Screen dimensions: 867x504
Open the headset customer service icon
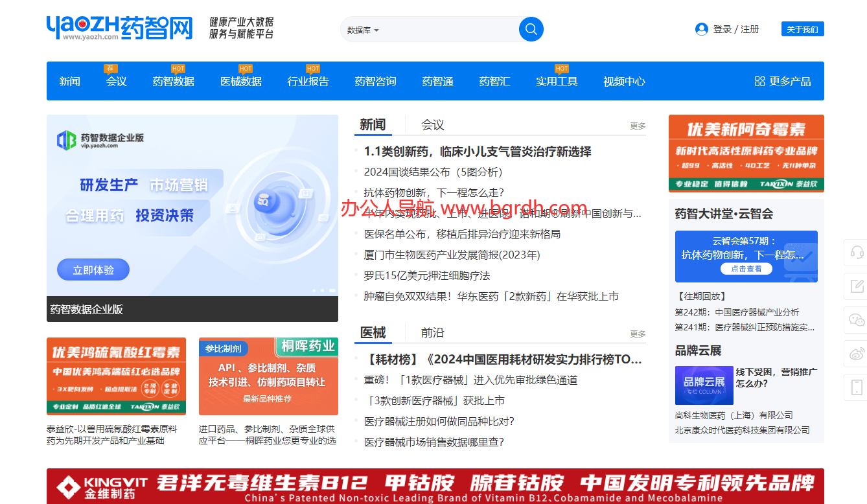857,252
